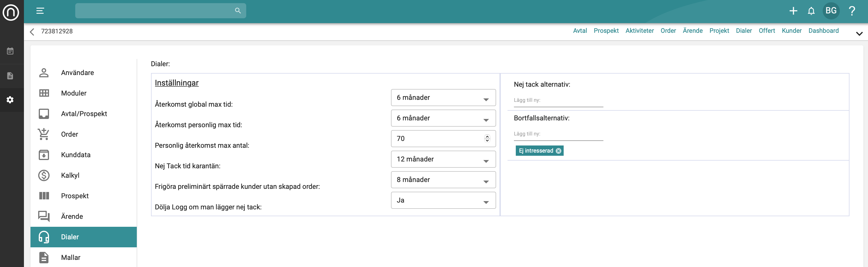The height and width of the screenshot is (267, 868).
Task: Click the search magnifier icon
Action: (x=238, y=11)
